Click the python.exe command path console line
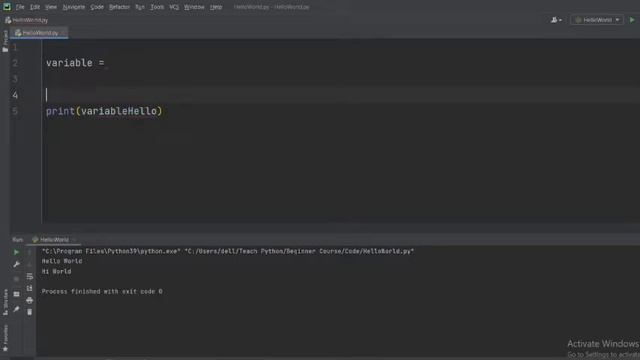This screenshot has width=640, height=360. click(228, 251)
